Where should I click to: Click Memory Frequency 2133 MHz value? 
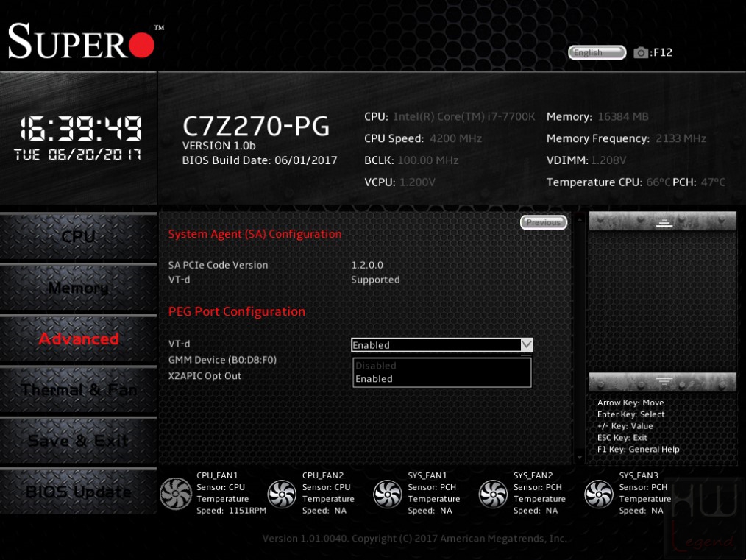pos(681,138)
